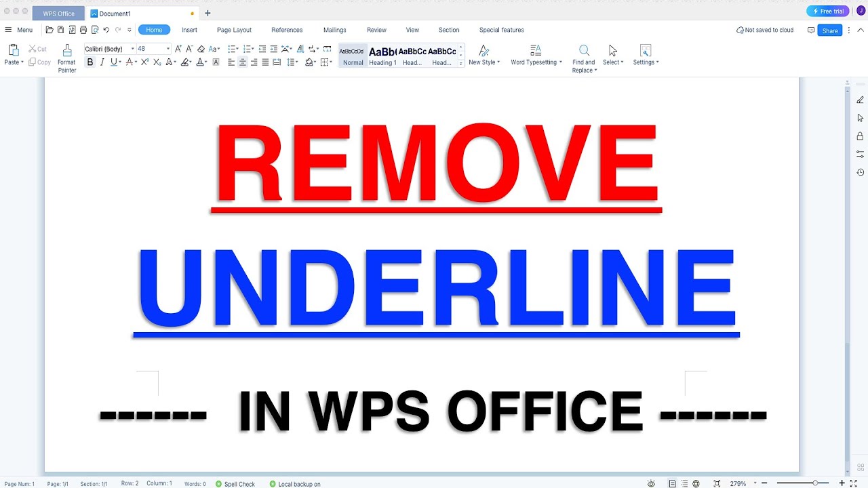Expand the Paste options arrow
868x488 pixels.
click(22, 62)
